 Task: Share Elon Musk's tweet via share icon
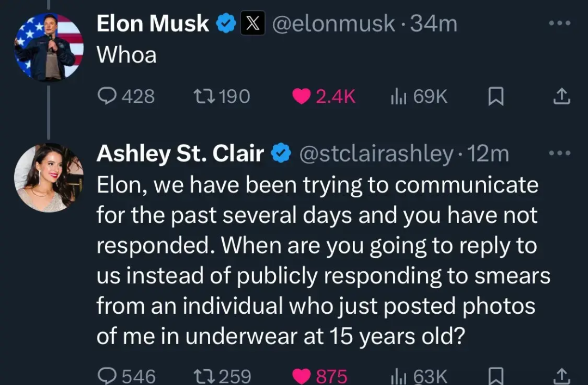(x=562, y=96)
